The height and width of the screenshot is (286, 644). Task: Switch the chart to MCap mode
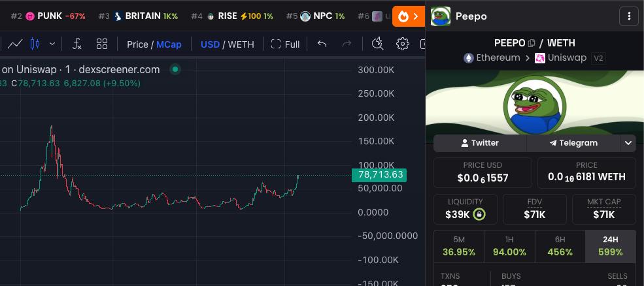169,44
